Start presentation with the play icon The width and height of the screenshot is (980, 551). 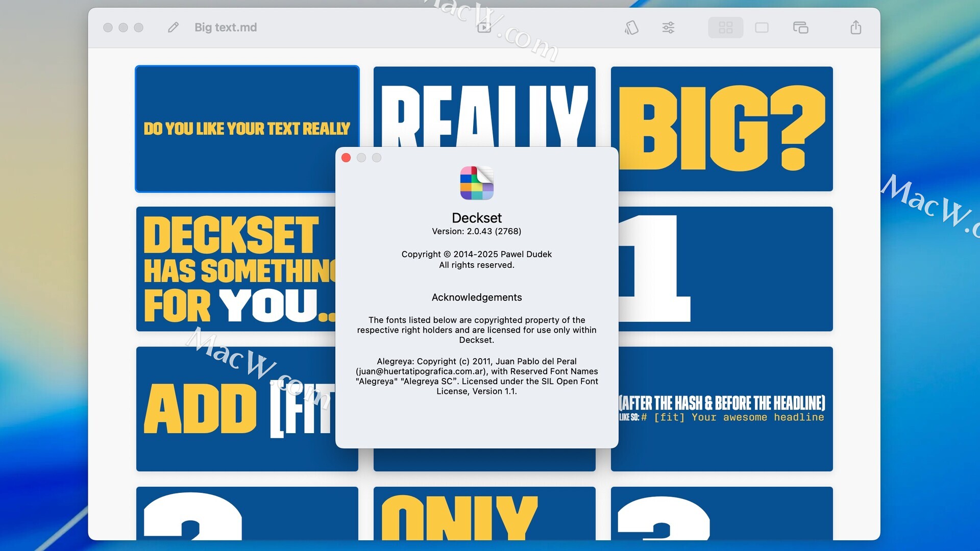(x=484, y=27)
